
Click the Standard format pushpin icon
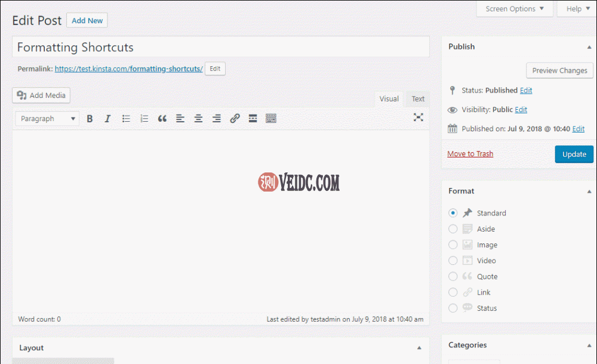(x=467, y=213)
